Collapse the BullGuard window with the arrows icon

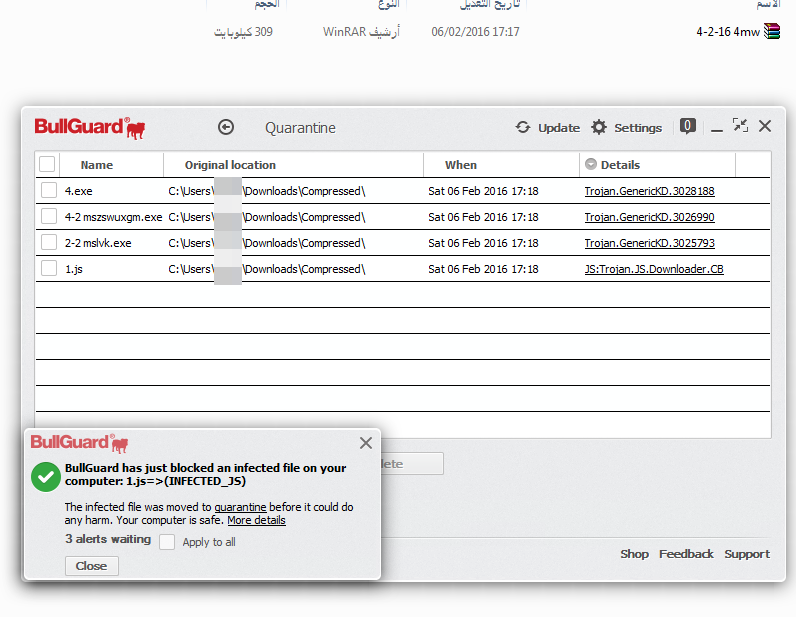(741, 125)
